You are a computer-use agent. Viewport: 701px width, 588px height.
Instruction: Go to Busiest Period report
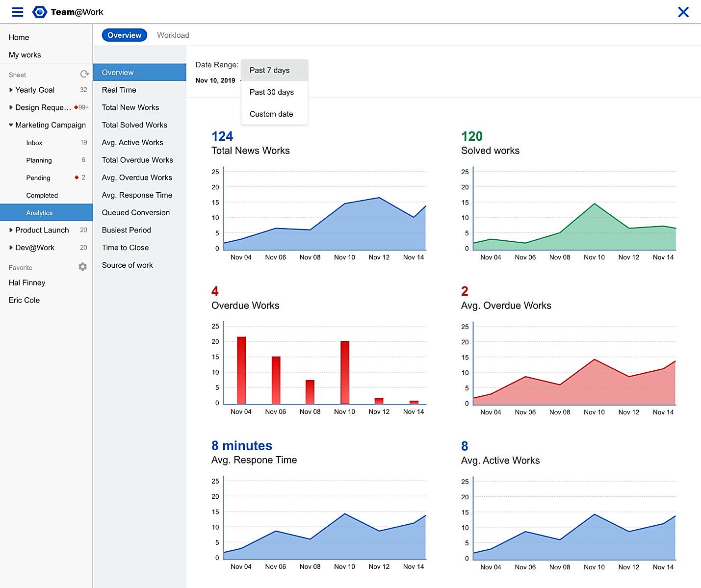pyautogui.click(x=127, y=230)
